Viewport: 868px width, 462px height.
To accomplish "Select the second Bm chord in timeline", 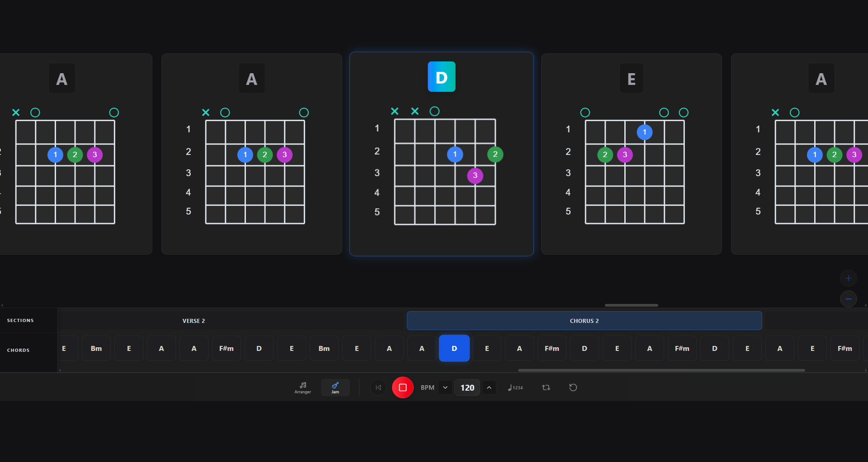I will tap(324, 348).
